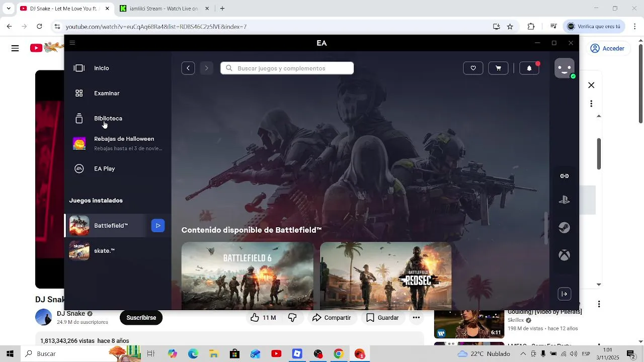Screen dimensions: 644x362
Task: Click the PlayStation account icon
Action: (565, 200)
